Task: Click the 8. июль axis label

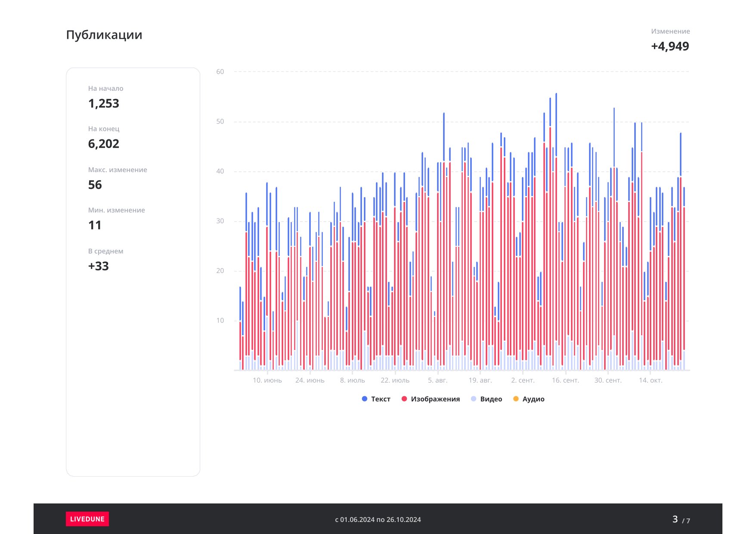Action: (353, 380)
